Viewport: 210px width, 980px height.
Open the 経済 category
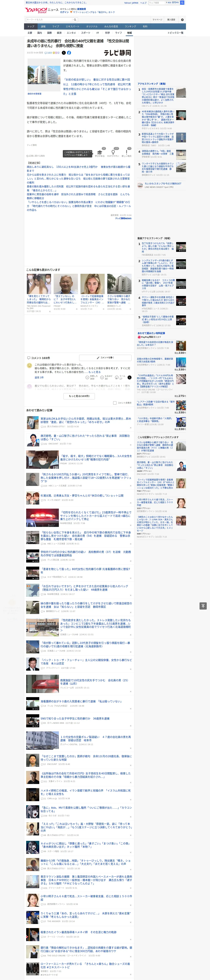[x=59, y=33]
